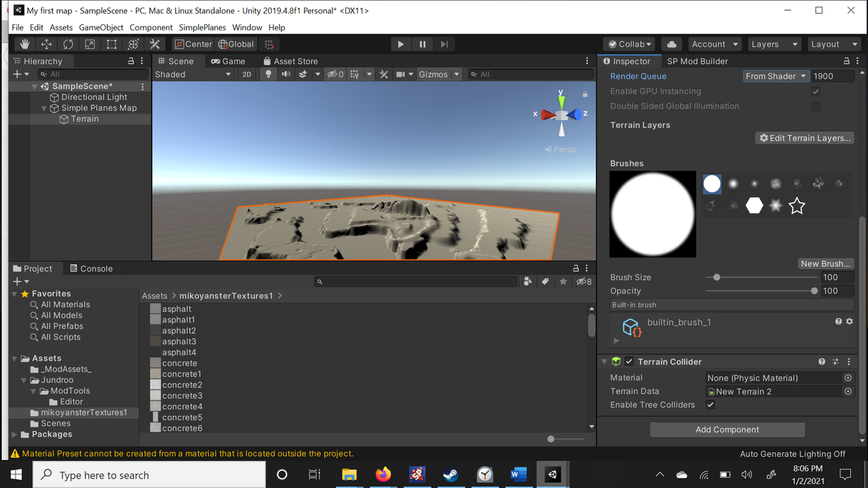This screenshot has width=868, height=488.
Task: Open Terrain Collider help icon
Action: point(822,362)
